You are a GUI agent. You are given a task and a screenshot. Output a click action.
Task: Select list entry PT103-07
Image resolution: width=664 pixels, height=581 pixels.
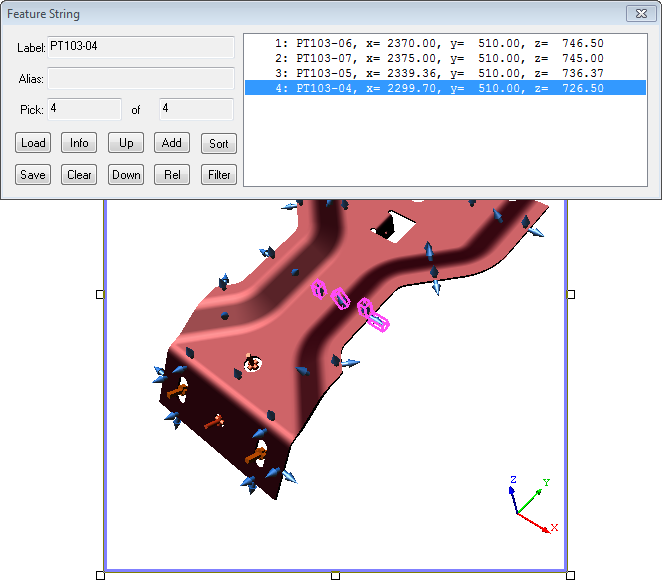click(438, 58)
